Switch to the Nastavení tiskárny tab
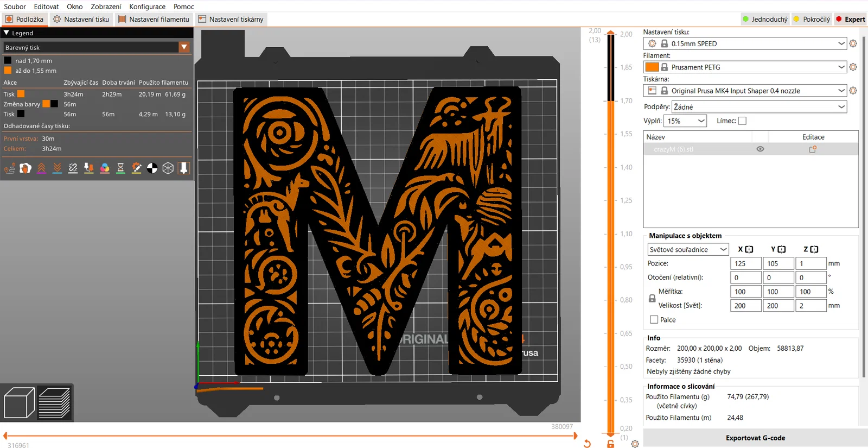Viewport: 868px width, 448px height. coord(231,19)
